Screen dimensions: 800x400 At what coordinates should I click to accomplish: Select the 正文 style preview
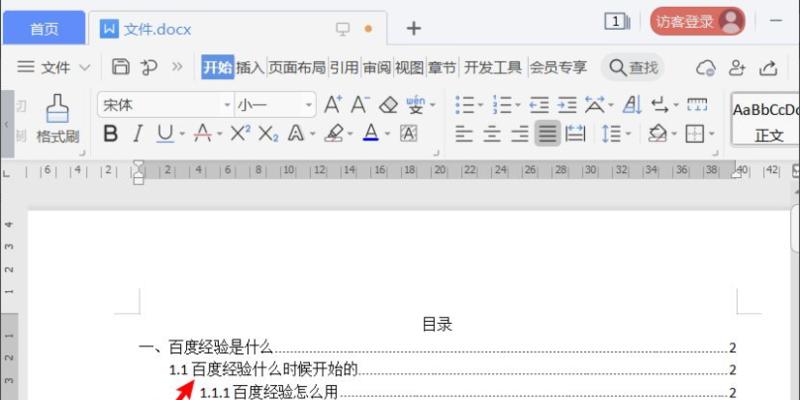(765, 119)
